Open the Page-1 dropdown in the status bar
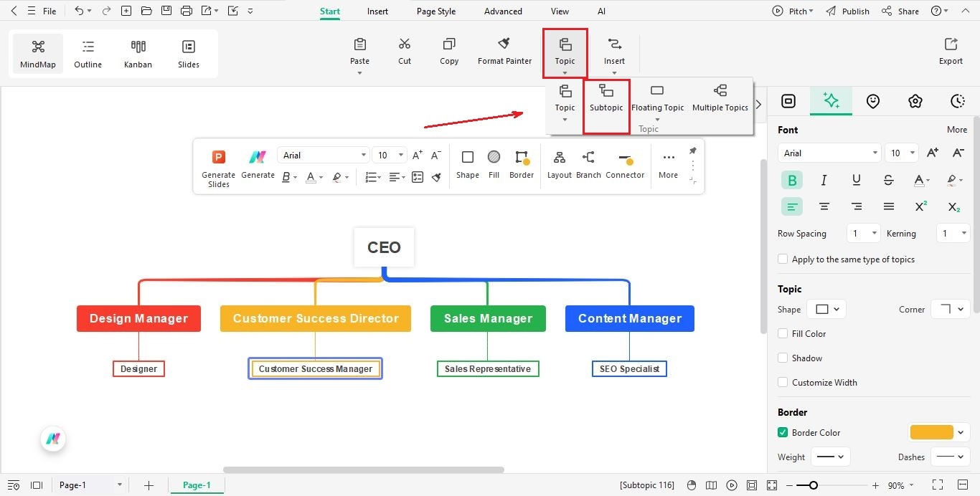980x496 pixels. click(119, 485)
